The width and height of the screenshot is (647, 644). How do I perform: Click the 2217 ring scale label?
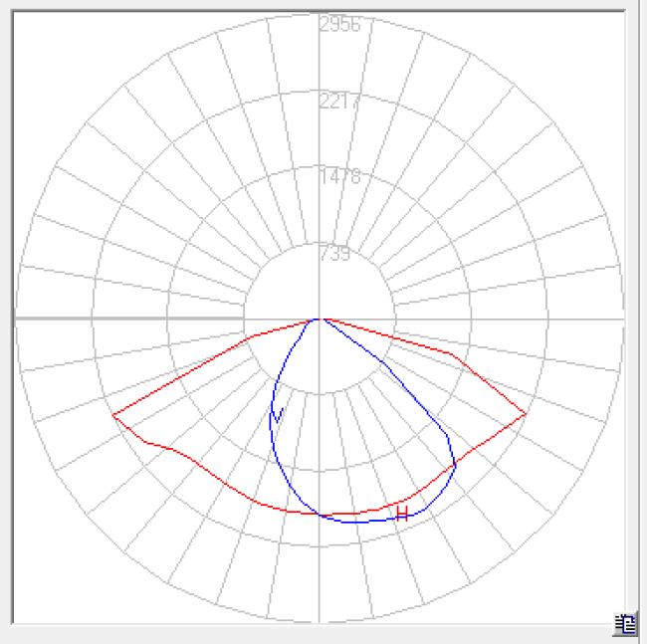(x=338, y=101)
